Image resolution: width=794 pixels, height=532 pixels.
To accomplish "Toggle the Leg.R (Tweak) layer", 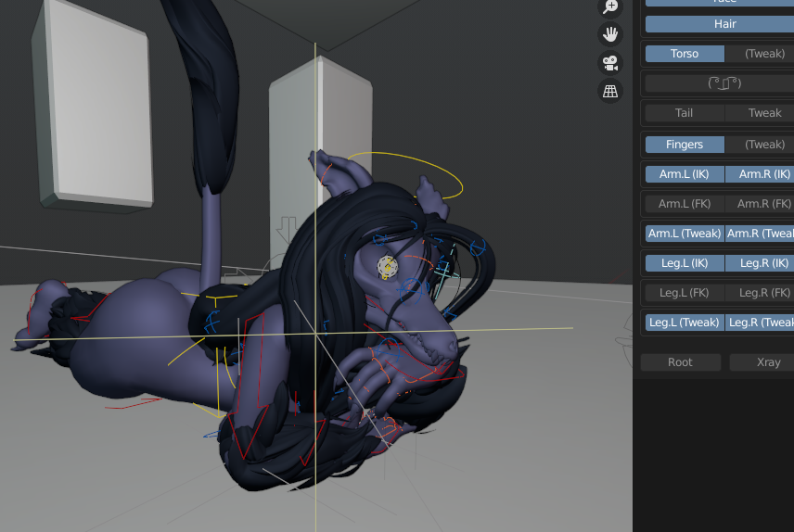I will coord(760,323).
